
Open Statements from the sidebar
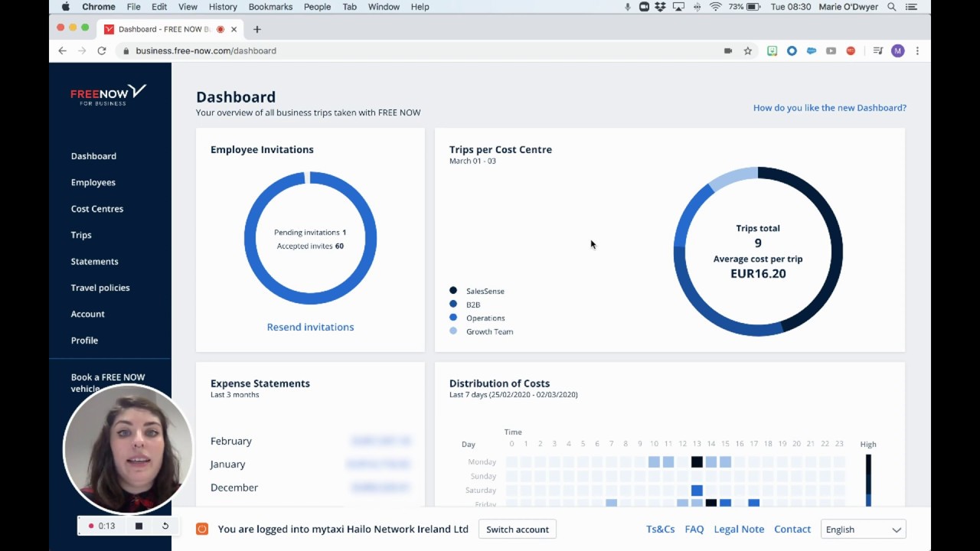tap(95, 262)
